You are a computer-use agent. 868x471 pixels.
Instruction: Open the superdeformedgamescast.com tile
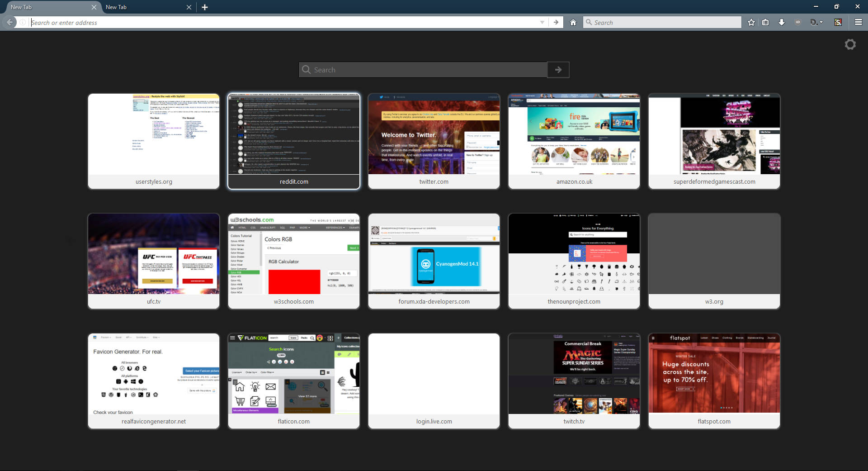(x=714, y=141)
